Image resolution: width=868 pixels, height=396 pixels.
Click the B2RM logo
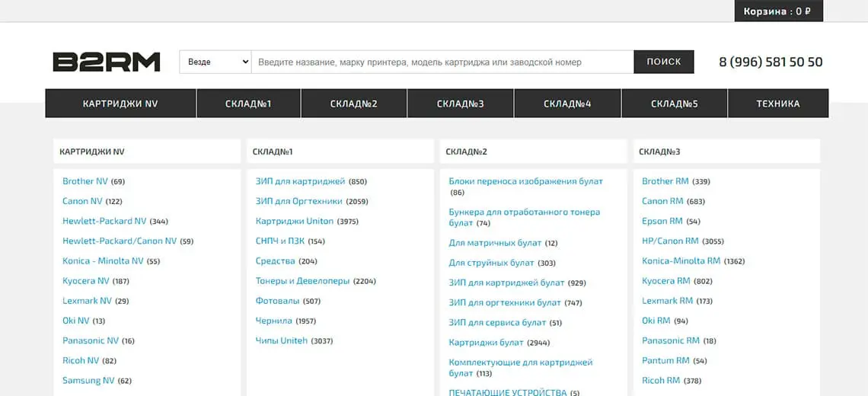[x=107, y=62]
